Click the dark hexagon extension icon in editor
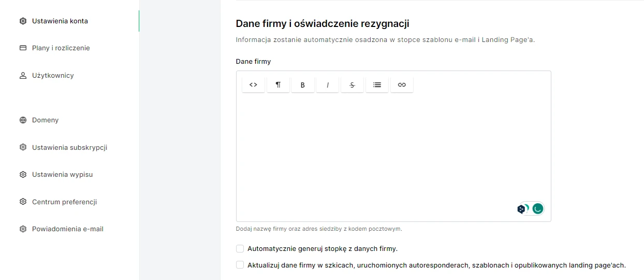This screenshot has width=644, height=280. [x=521, y=209]
